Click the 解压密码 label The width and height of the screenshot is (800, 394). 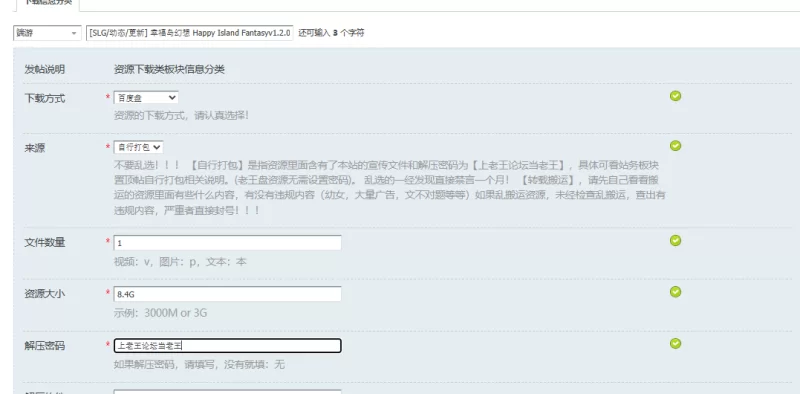pyautogui.click(x=45, y=346)
